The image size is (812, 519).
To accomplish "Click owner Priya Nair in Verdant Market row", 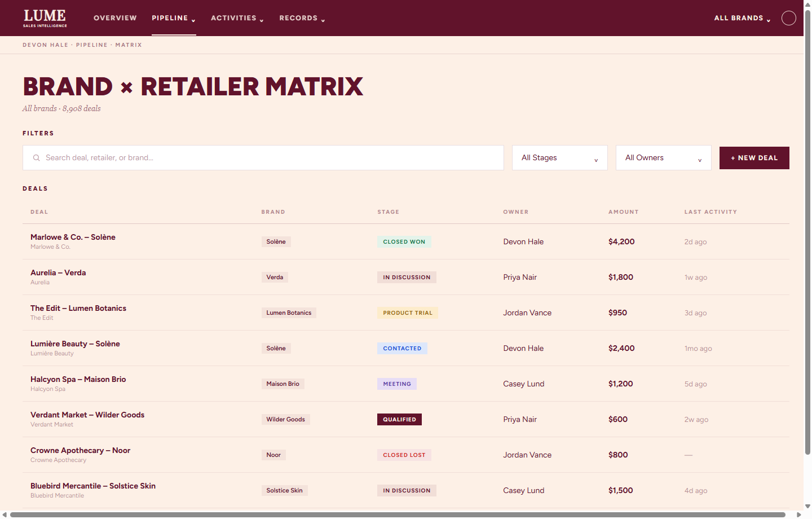I will coord(520,420).
